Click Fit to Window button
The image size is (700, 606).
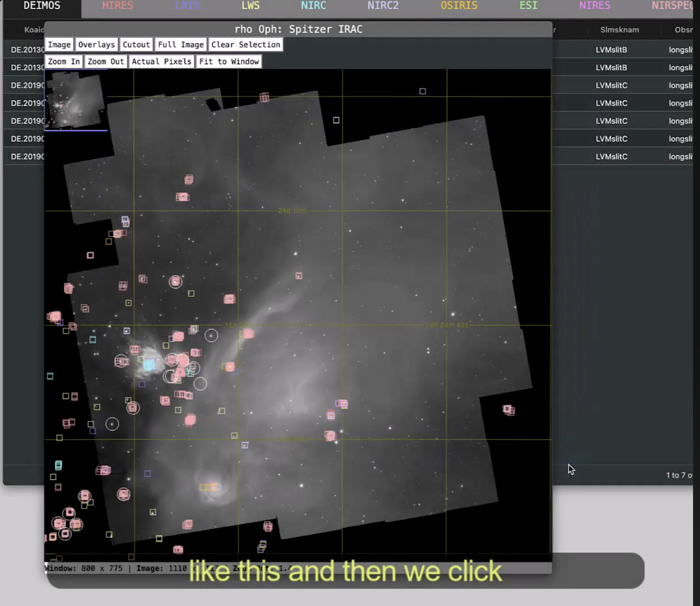pyautogui.click(x=229, y=62)
